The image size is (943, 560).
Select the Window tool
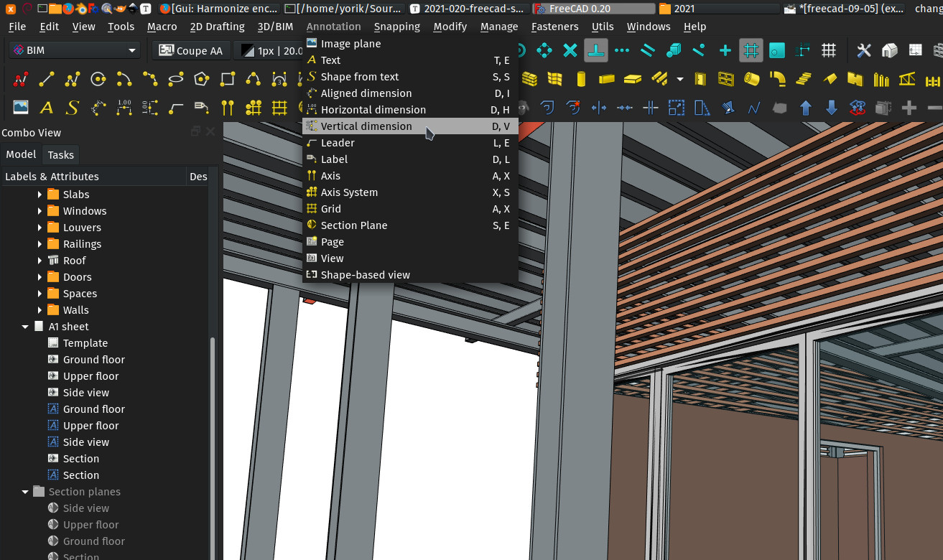[x=725, y=79]
